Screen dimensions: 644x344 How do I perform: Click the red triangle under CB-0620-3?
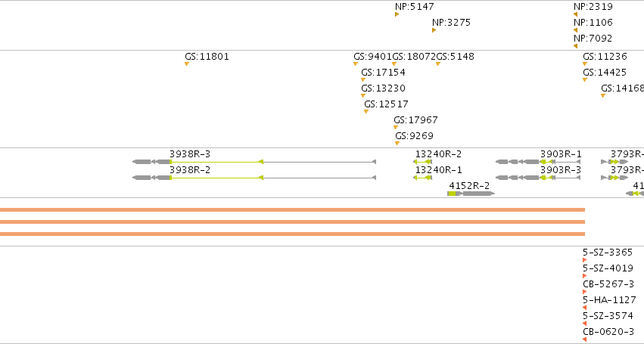coord(584,339)
